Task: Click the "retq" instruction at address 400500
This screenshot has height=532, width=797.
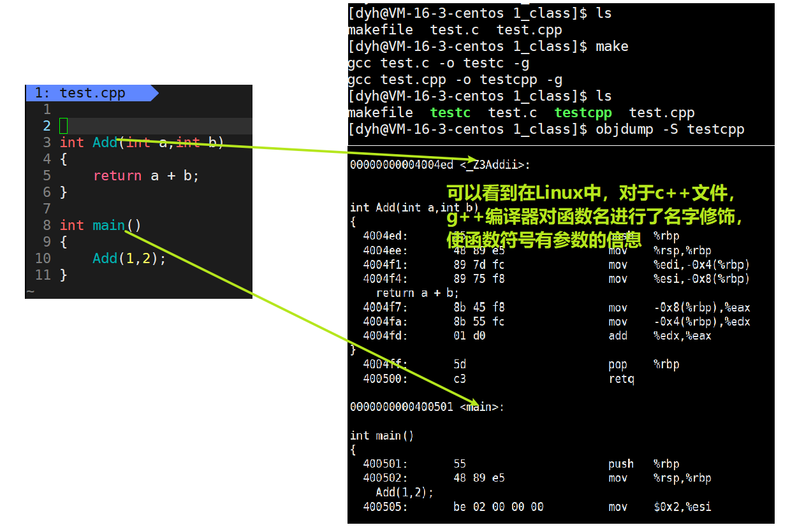Action: tap(621, 379)
